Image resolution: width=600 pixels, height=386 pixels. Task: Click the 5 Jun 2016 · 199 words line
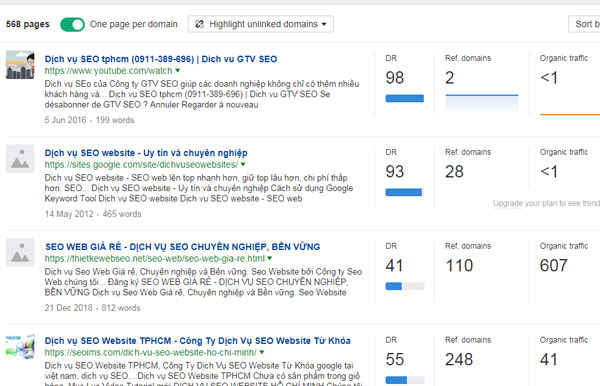click(89, 120)
